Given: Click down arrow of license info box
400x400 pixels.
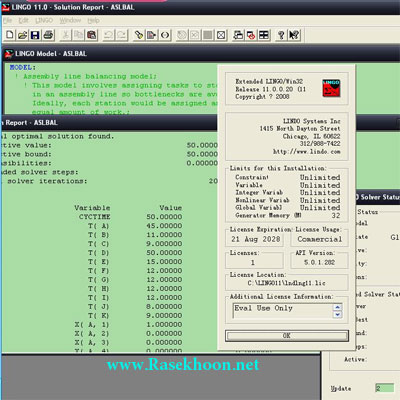Looking at the screenshot, I should [x=337, y=314].
